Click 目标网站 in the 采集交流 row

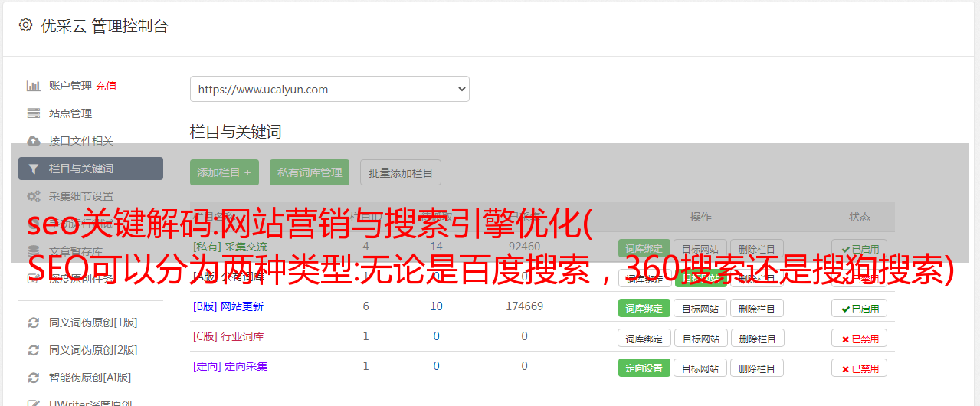coord(700,248)
